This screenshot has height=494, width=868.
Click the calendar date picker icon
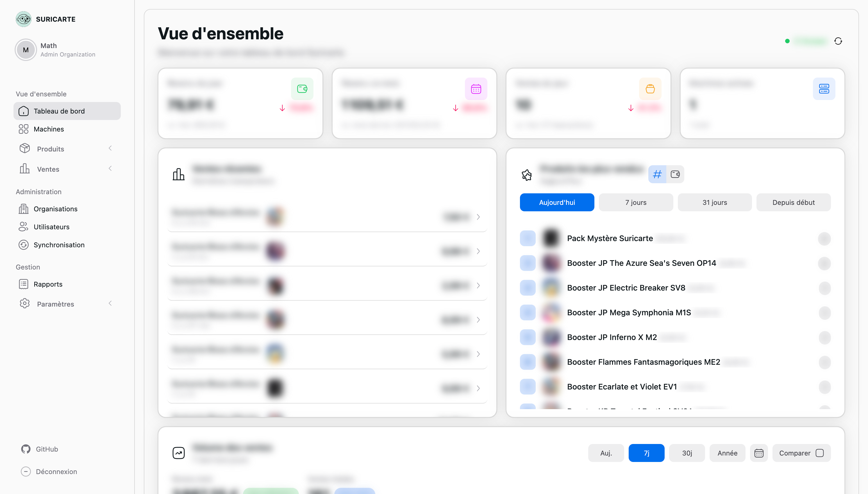point(758,453)
